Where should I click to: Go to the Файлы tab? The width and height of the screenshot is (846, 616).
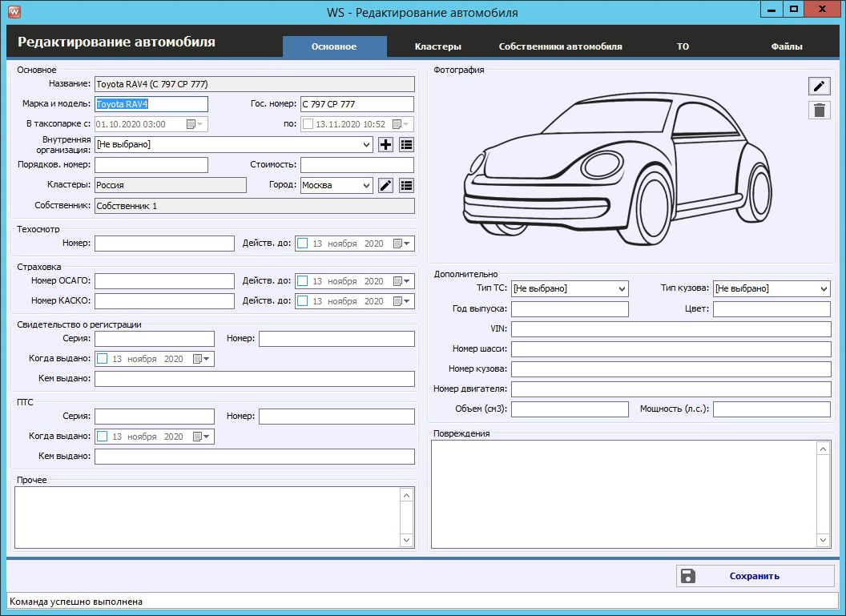coord(786,46)
